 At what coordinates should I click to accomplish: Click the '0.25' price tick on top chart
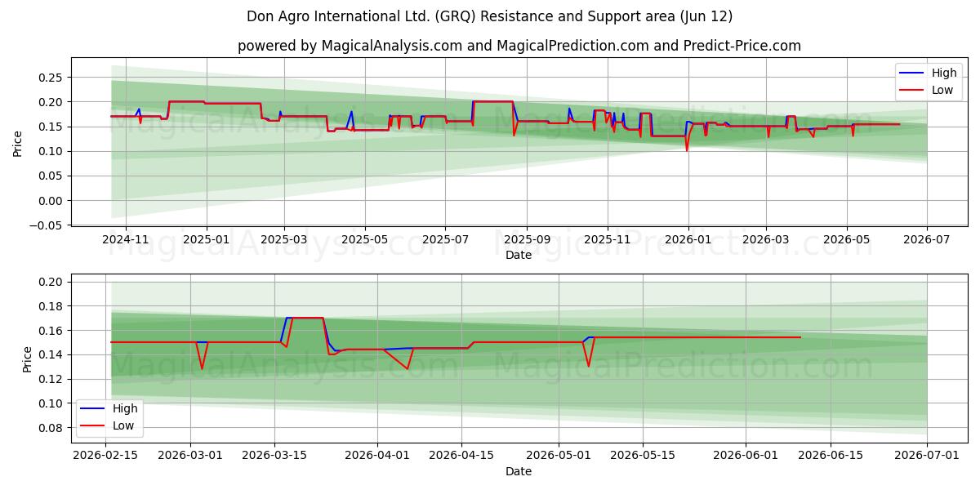click(x=51, y=78)
